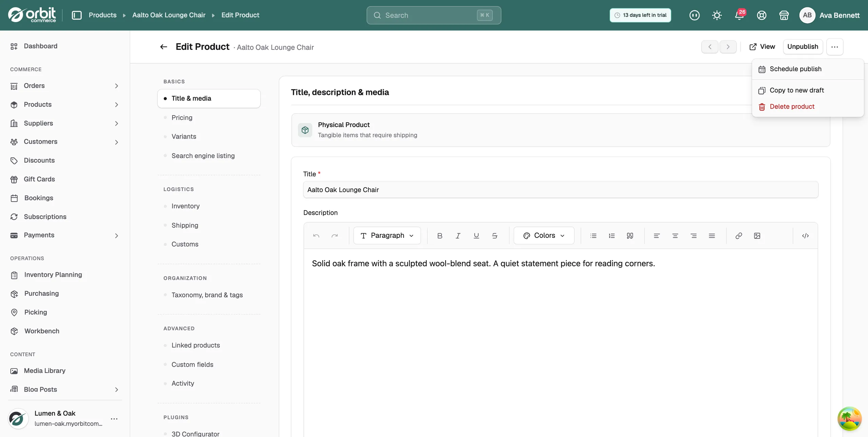This screenshot has width=868, height=437.
Task: Click 13 days left in trial badge
Action: pos(640,15)
